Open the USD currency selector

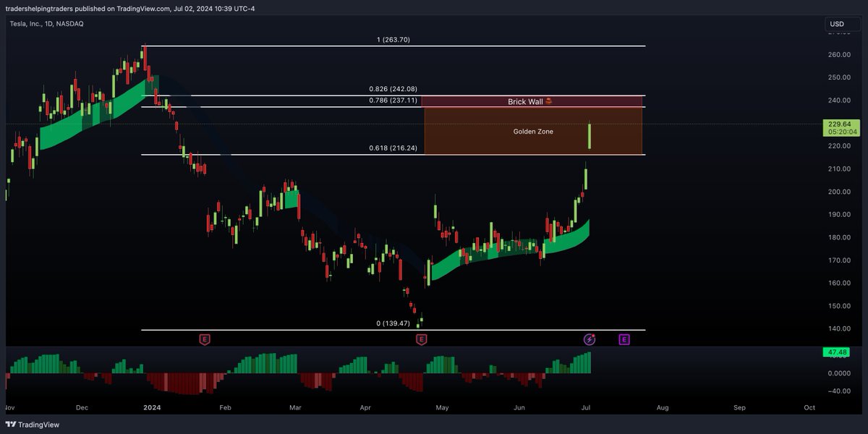point(843,24)
